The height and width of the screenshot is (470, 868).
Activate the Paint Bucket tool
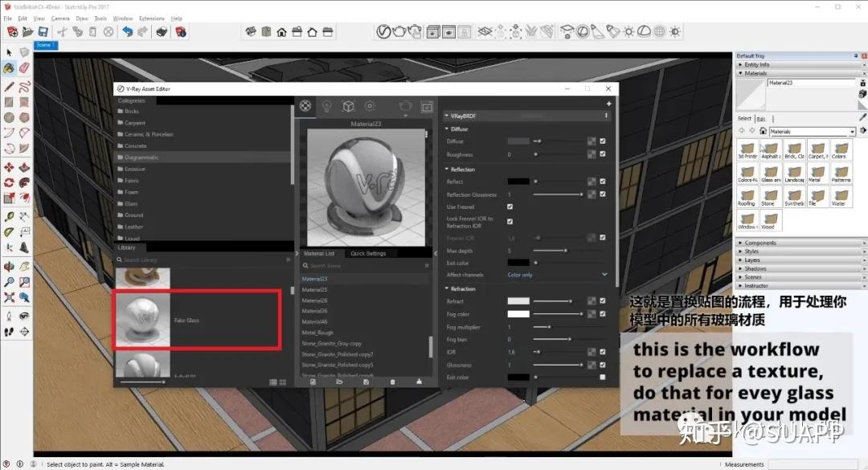(9, 68)
